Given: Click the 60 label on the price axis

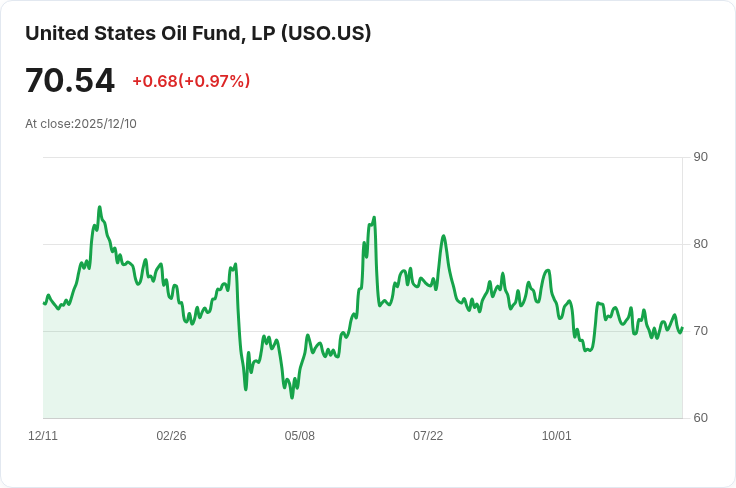Looking at the screenshot, I should click(x=700, y=418).
